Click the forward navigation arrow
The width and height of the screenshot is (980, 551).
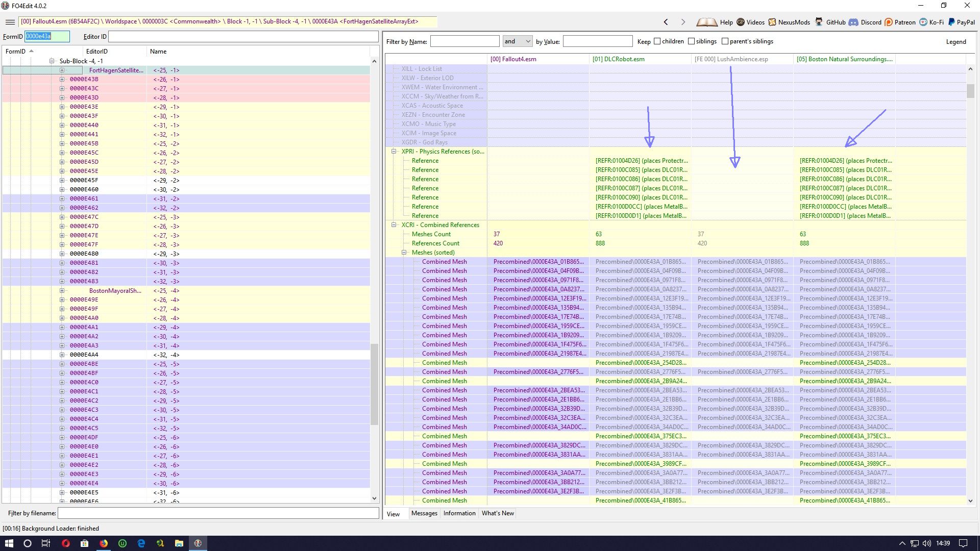click(x=683, y=22)
